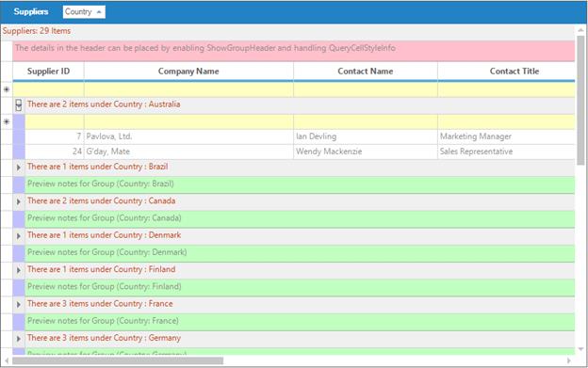Click Australia new-row Company Name cell

tap(188, 122)
